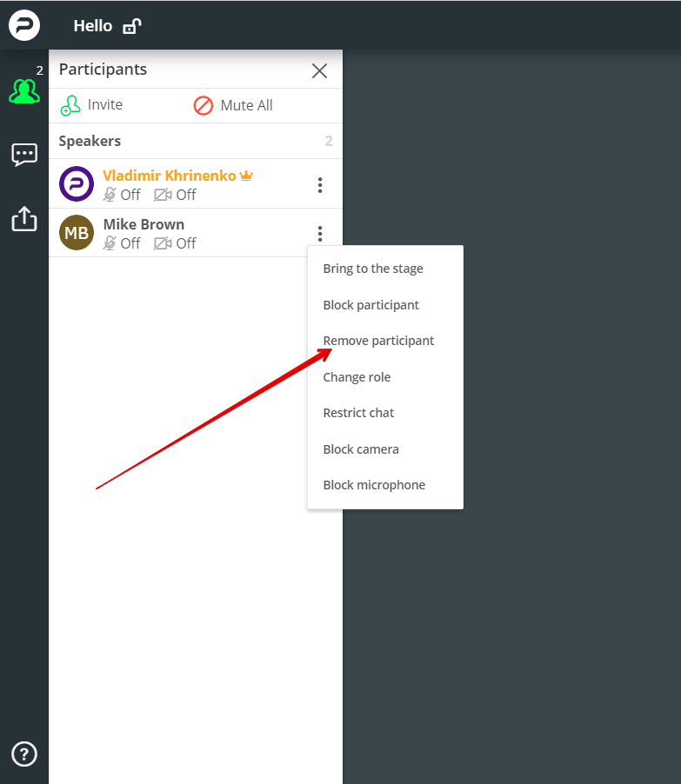Open the help question mark icon
Image resolution: width=681 pixels, height=784 pixels.
click(24, 754)
